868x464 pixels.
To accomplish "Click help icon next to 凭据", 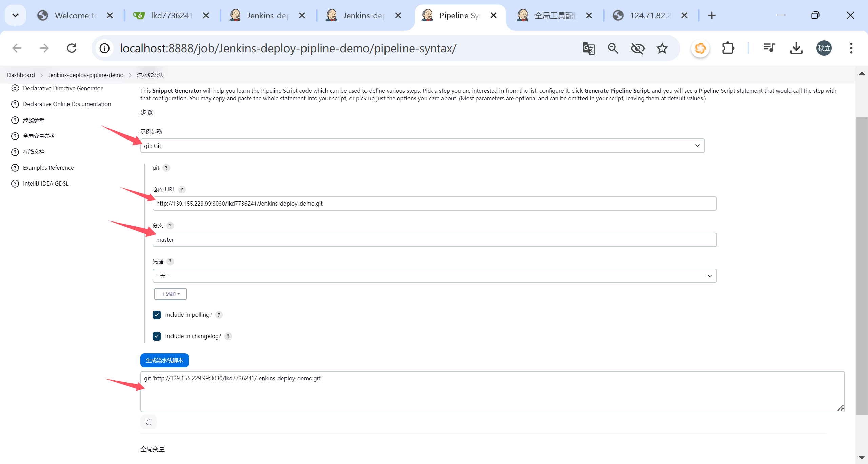I will (x=170, y=261).
